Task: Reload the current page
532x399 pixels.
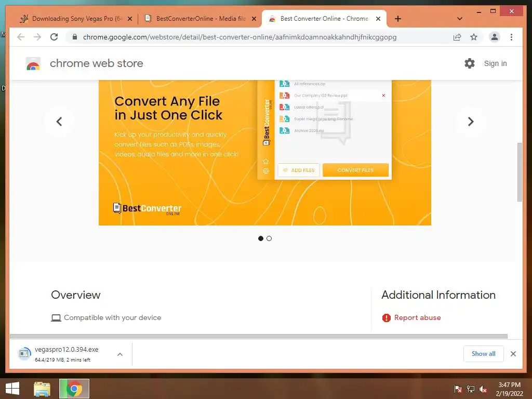Action: (x=54, y=37)
